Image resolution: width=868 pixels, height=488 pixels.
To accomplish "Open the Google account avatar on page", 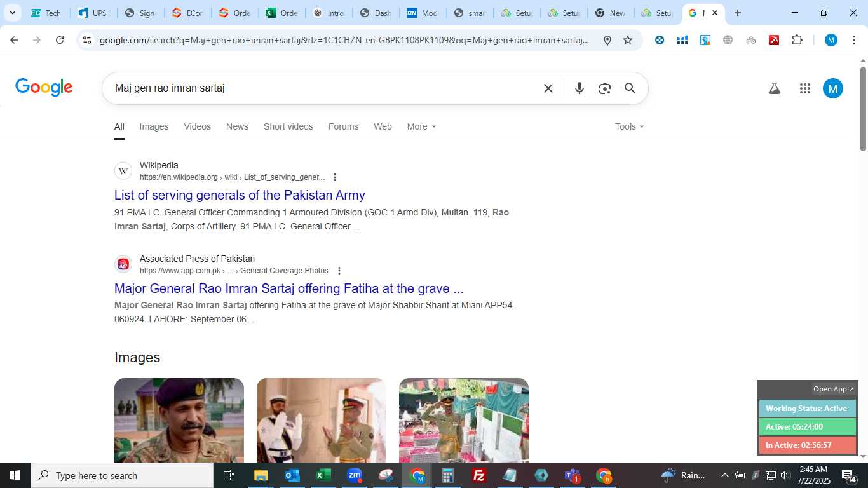I will [832, 88].
